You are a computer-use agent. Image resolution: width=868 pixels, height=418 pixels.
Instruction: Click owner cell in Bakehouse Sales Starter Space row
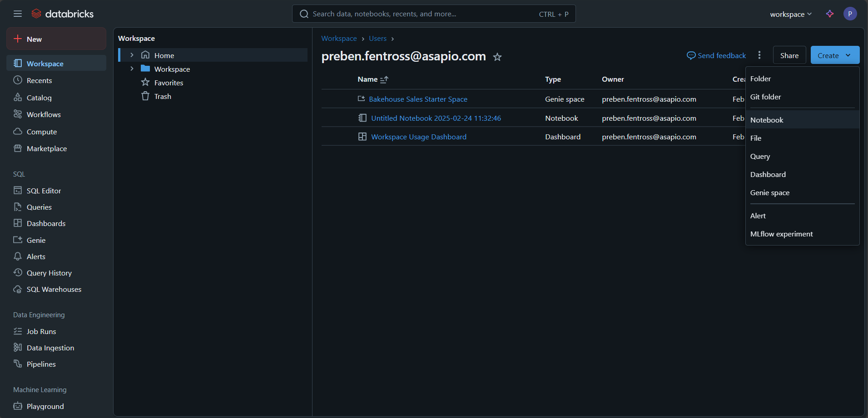[649, 99]
